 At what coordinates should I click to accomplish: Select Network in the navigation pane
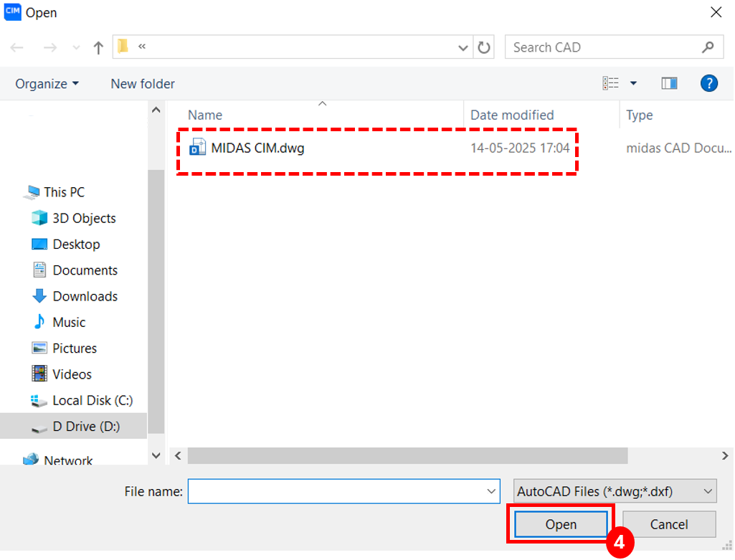68,460
